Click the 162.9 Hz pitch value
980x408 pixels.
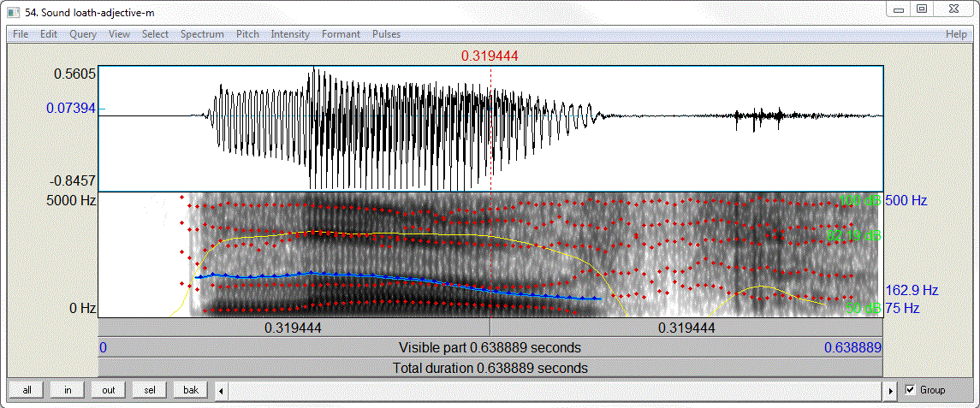[x=912, y=291]
